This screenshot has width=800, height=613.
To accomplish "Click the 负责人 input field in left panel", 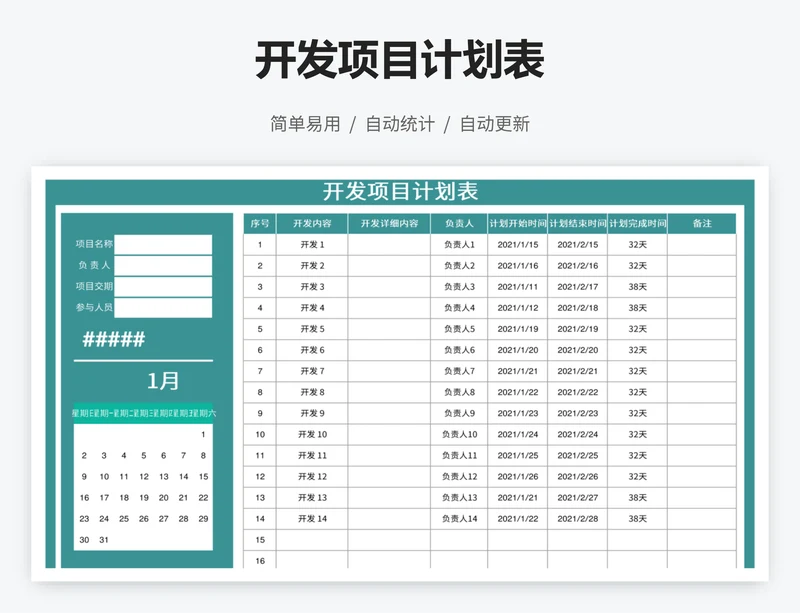I will pyautogui.click(x=163, y=265).
